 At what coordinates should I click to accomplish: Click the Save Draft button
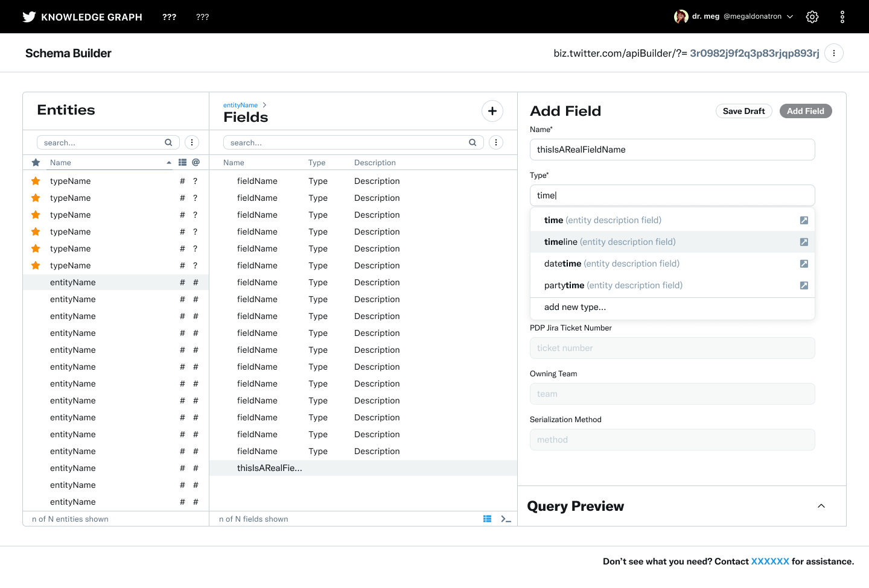(x=743, y=111)
